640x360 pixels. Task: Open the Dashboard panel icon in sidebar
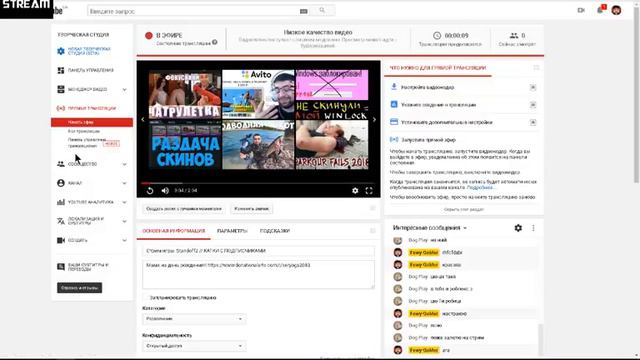coord(61,70)
